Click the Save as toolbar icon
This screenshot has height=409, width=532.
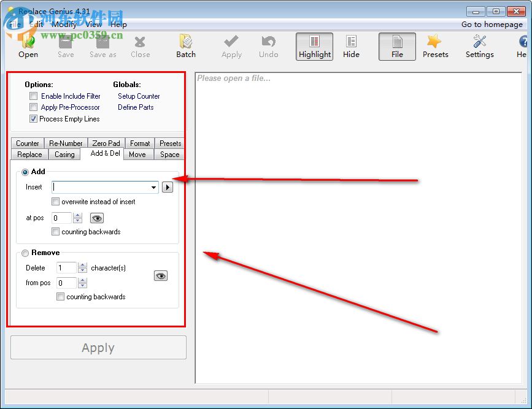103,47
